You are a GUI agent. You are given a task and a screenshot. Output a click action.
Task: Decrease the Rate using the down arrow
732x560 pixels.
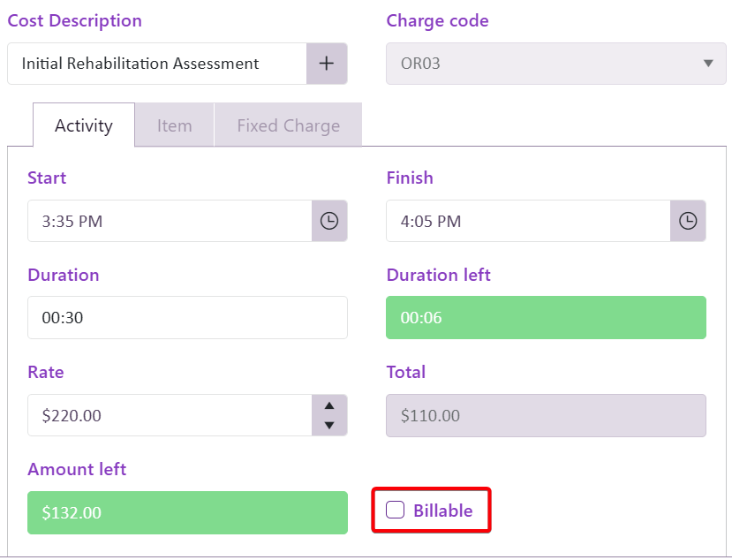(x=329, y=425)
